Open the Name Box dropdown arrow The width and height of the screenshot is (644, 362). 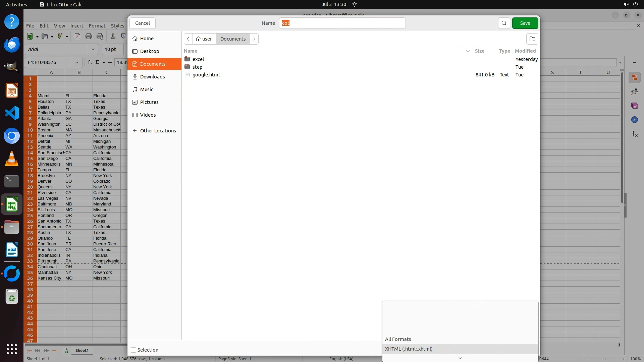coord(77,62)
